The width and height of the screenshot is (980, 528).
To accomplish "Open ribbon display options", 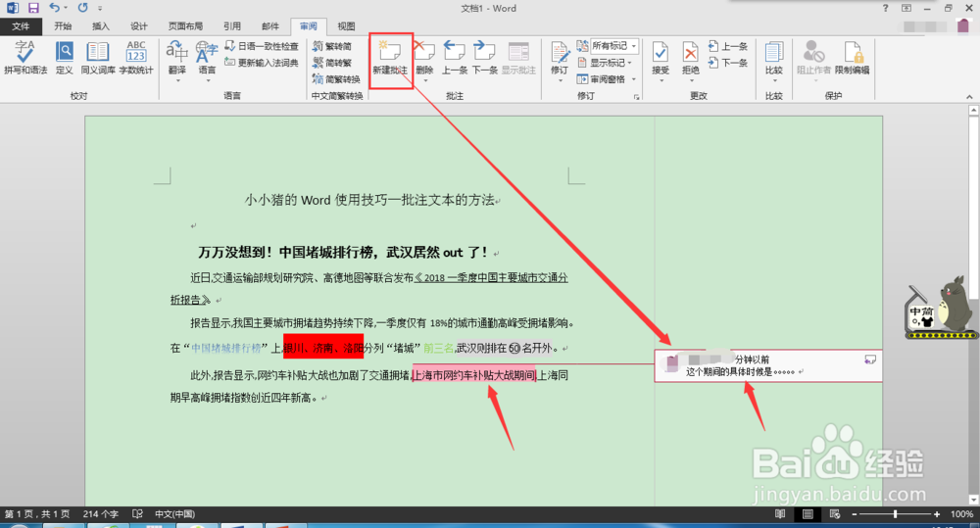I will click(x=906, y=8).
